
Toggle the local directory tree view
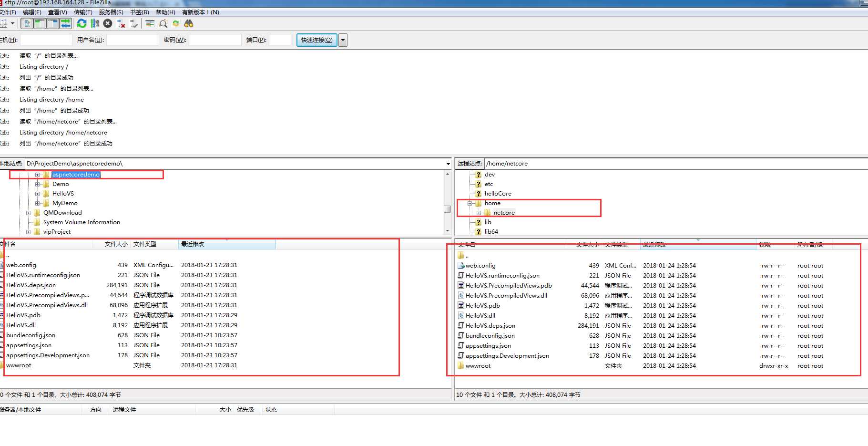40,23
